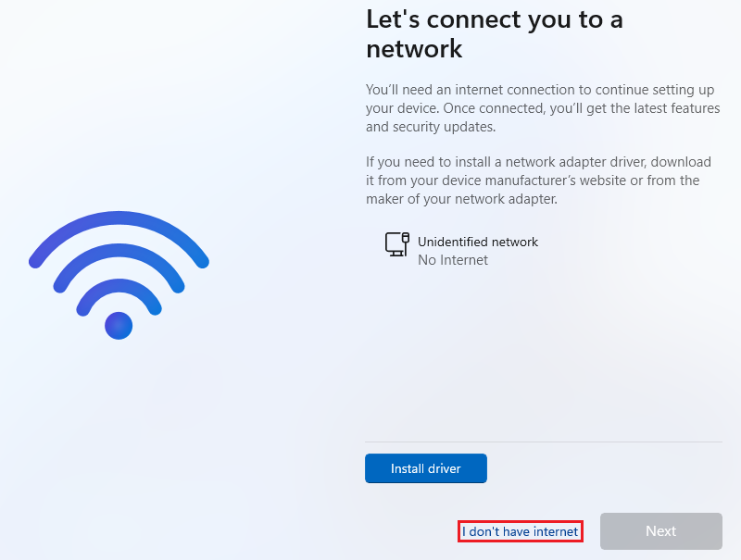Viewport: 741px width, 560px height.
Task: Click the blue dot below the Wi-Fi arcs
Action: coord(119,326)
